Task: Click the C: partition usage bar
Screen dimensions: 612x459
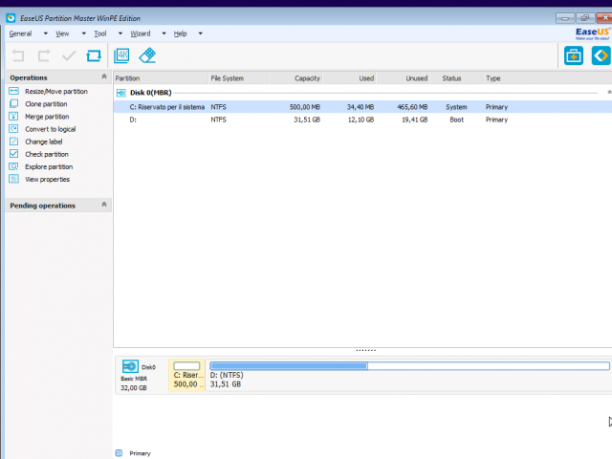Action: coord(187,366)
